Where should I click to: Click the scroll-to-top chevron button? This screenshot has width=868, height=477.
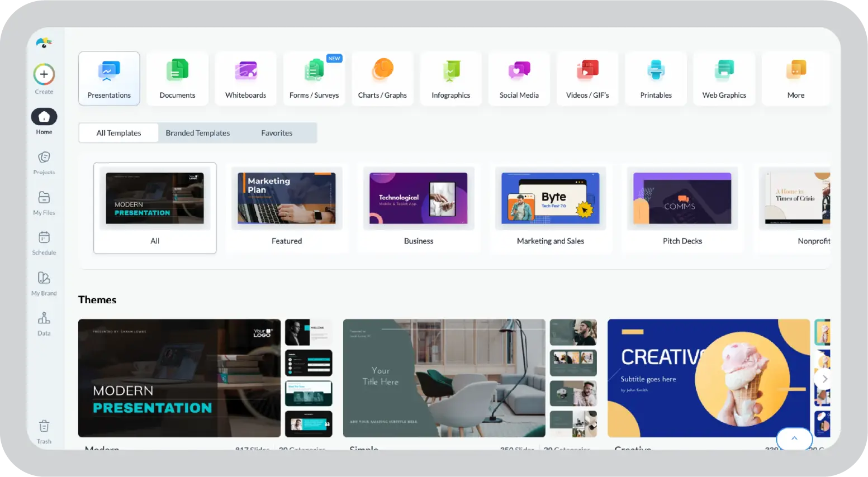coord(794,438)
